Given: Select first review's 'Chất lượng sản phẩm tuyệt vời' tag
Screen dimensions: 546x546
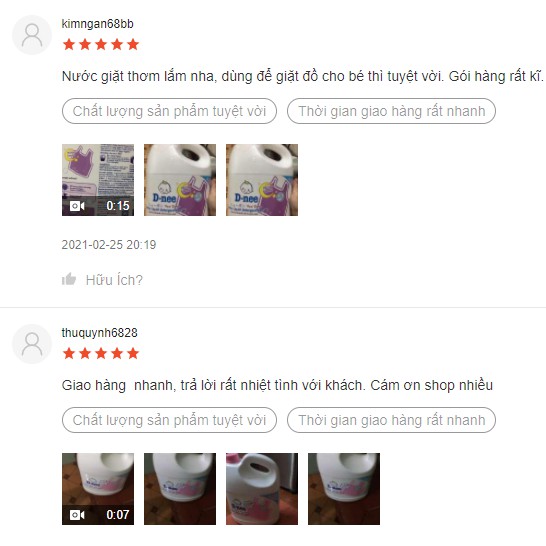Looking at the screenshot, I should click(169, 111).
